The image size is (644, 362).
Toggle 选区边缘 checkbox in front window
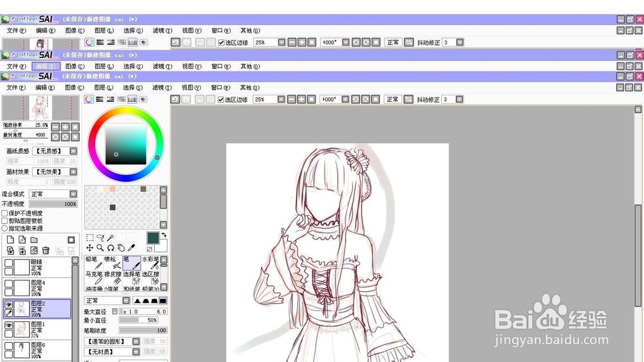click(x=221, y=100)
